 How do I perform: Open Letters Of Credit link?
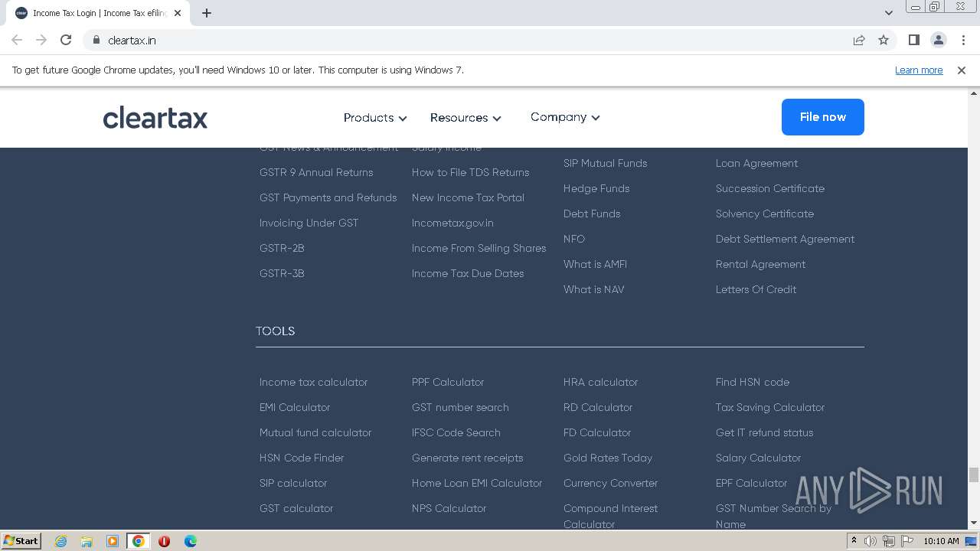pyautogui.click(x=756, y=289)
